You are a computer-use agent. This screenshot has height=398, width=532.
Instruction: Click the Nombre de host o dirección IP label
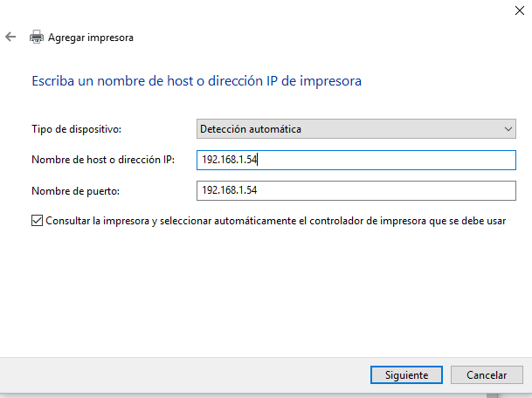[103, 161]
